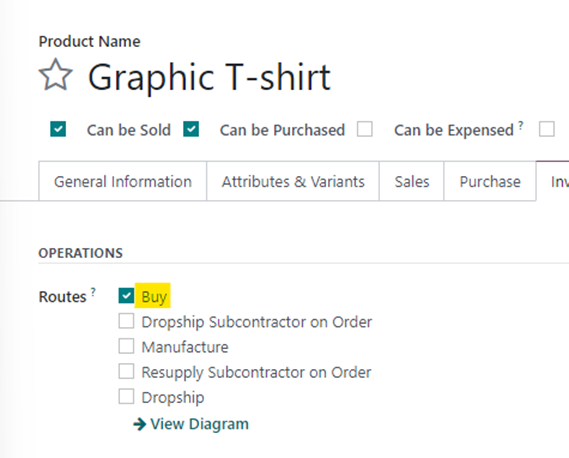Viewport: 569px width, 458px height.
Task: Enable the Manufacture route
Action: (x=126, y=346)
